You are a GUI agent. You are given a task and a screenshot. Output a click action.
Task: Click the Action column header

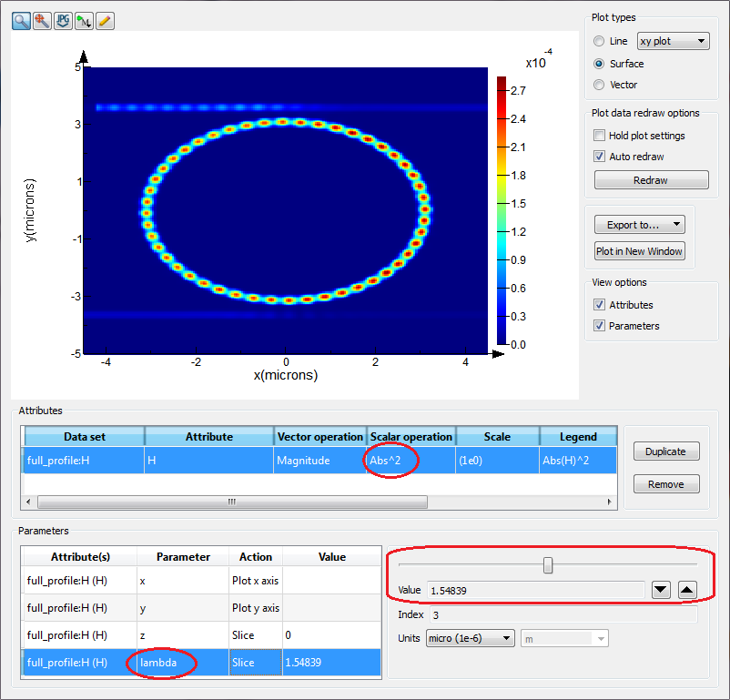(x=256, y=556)
